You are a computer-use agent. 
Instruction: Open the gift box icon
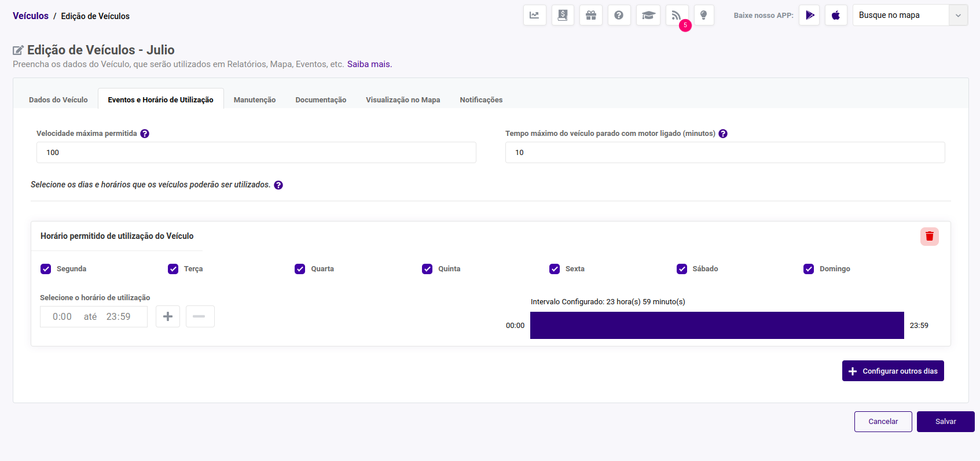590,16
